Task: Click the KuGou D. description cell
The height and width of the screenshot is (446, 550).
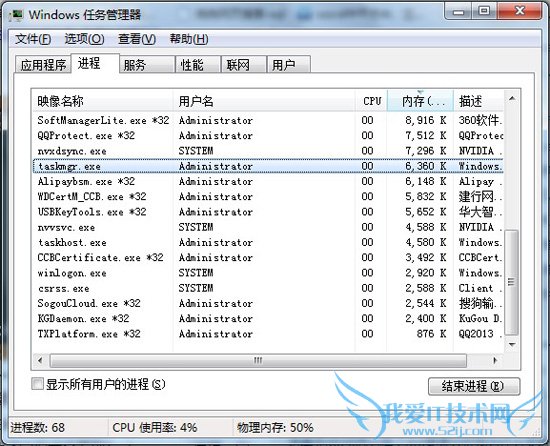Action: [x=480, y=318]
